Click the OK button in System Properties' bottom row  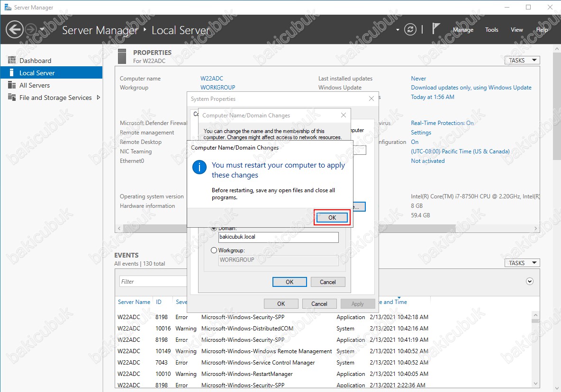pos(281,304)
